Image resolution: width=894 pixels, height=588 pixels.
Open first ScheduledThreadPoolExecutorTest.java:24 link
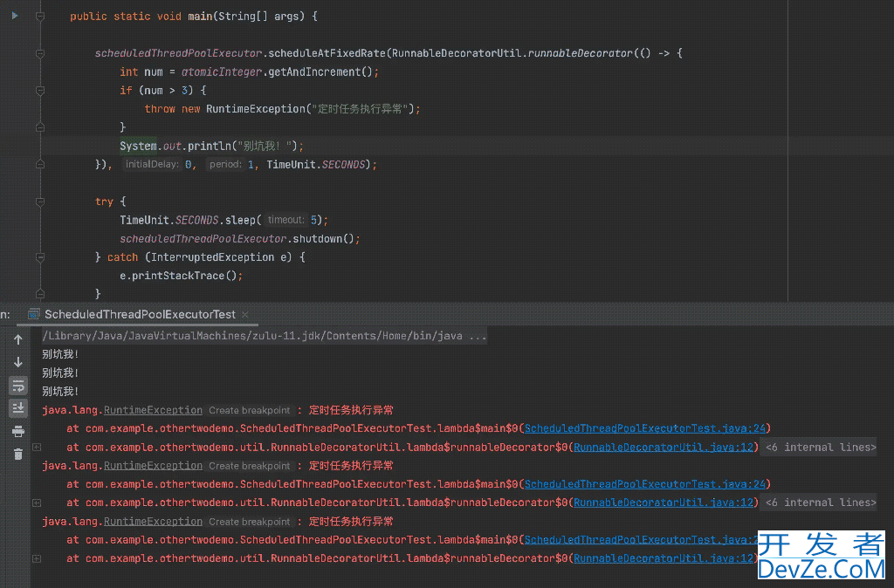click(x=645, y=428)
